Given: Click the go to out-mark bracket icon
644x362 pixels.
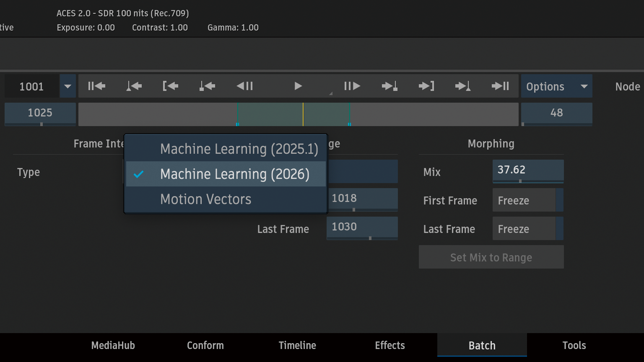Looking at the screenshot, I should (x=426, y=86).
